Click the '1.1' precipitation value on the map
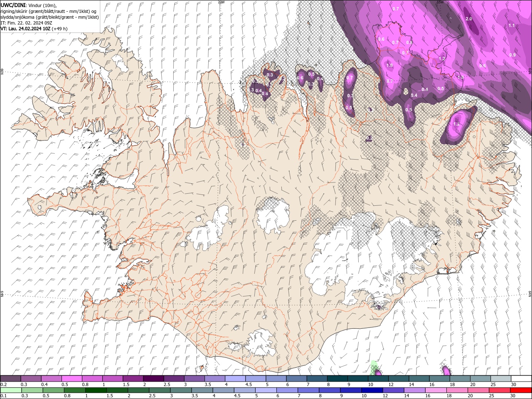The image size is (532, 399). [x=512, y=25]
